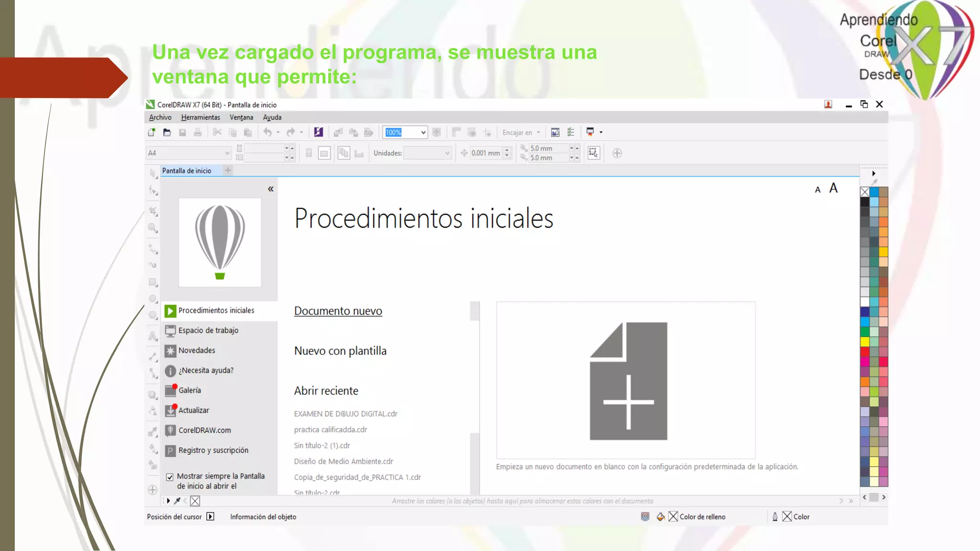This screenshot has height=551, width=980.
Task: Click the Print toolbar icon
Action: coord(198,132)
